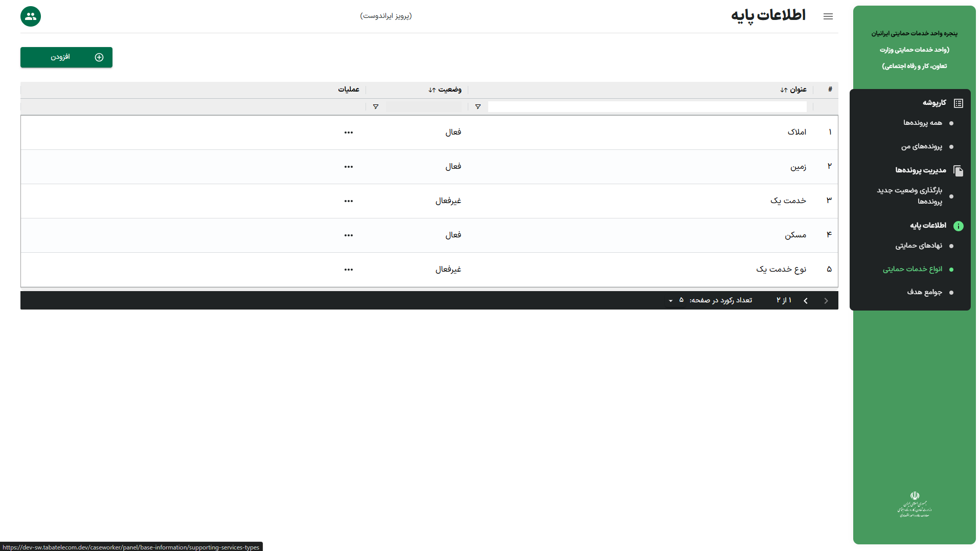Viewport: 980px width, 551px height.
Task: Open جوامع هدف sidebar item
Action: point(924,292)
